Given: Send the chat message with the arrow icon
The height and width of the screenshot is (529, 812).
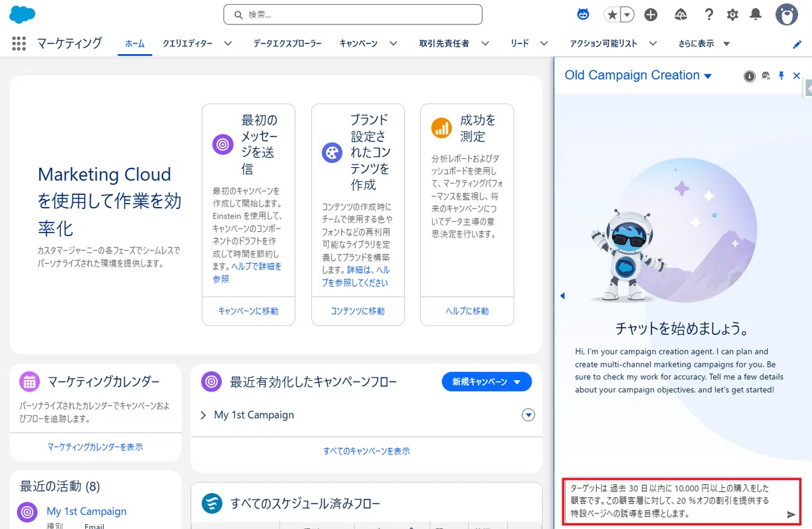Looking at the screenshot, I should (x=791, y=515).
